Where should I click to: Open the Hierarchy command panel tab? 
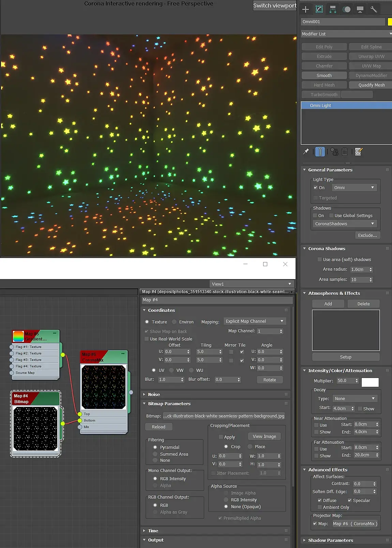pos(333,9)
